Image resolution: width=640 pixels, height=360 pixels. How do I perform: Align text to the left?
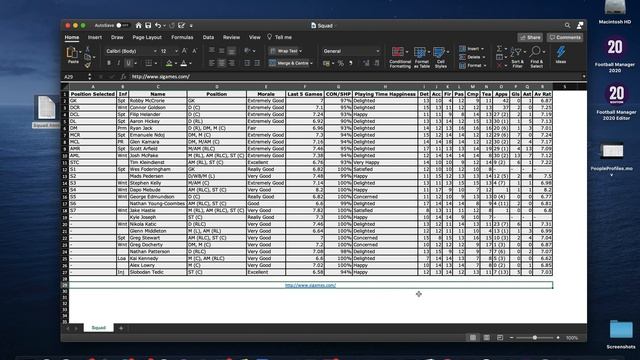[212, 63]
